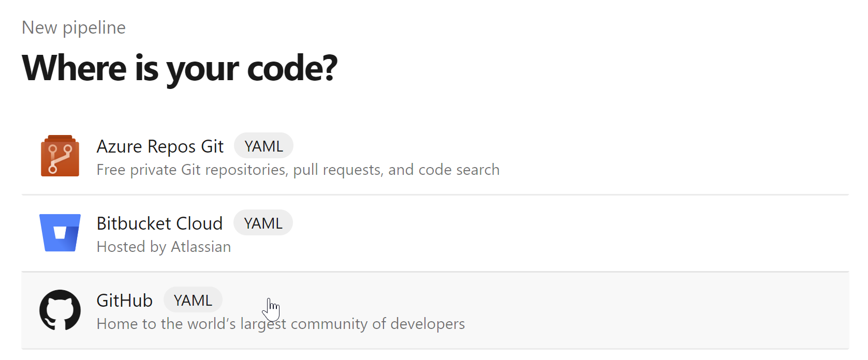The image size is (868, 360).
Task: Select the GitHub octocat icon
Action: (60, 309)
